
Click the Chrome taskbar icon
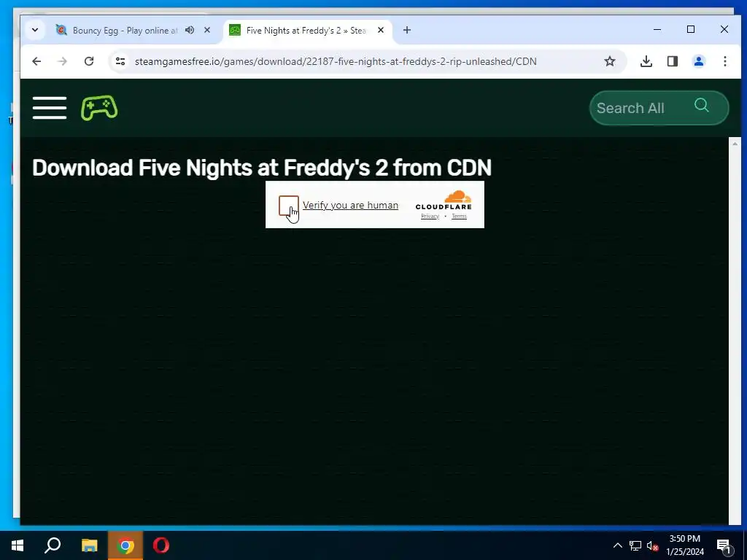coord(125,545)
